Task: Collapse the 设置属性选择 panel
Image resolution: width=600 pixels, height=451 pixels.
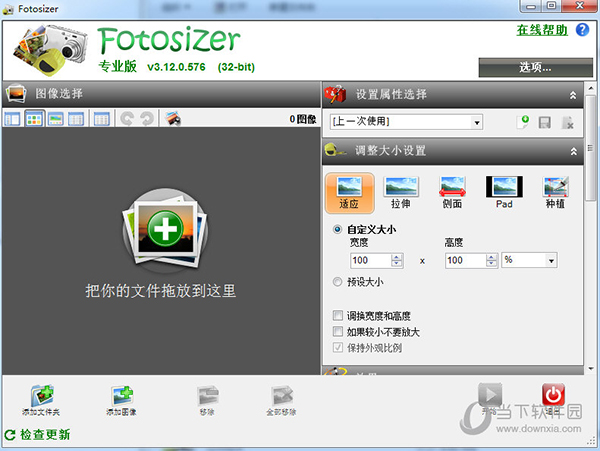Action: (573, 95)
